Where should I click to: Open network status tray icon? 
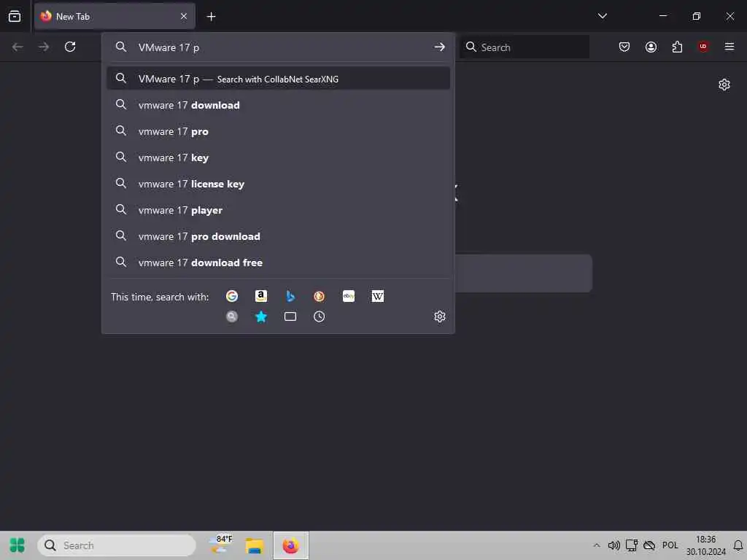632,545
